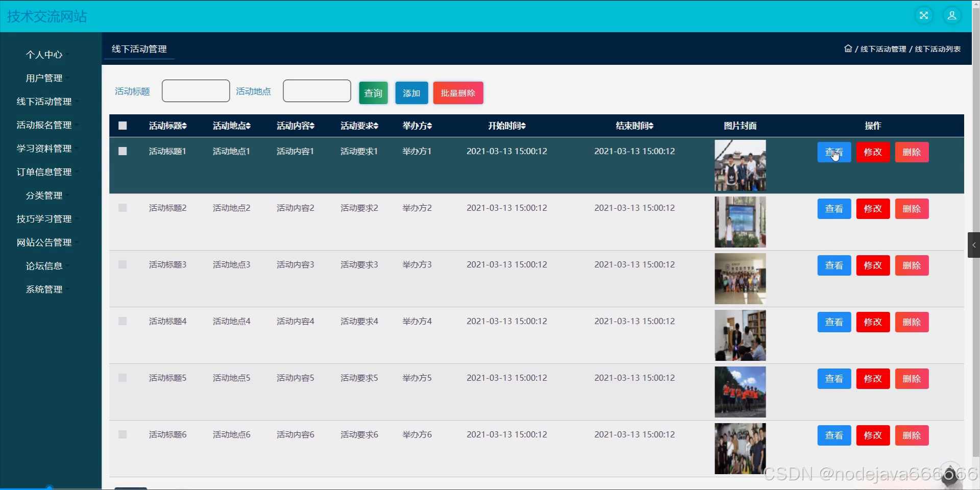Click 线下活动管理 breadcrumb link
Viewport: 980px width, 490px height.
point(884,49)
